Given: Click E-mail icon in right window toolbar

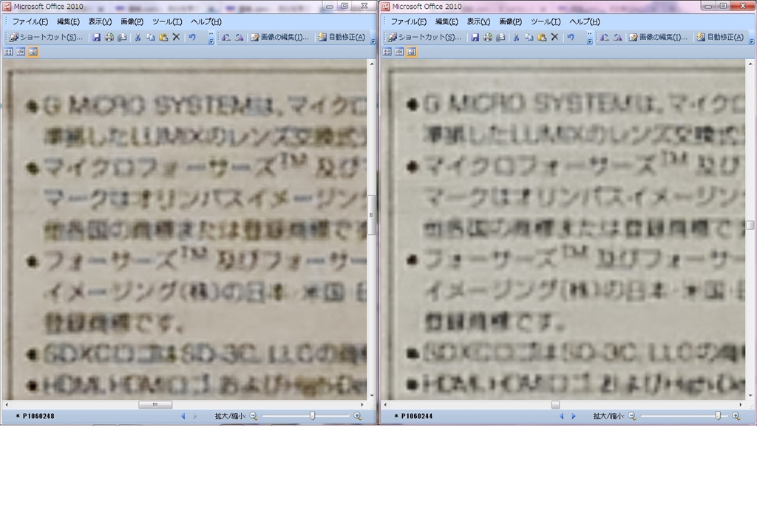Looking at the screenshot, I should 500,37.
